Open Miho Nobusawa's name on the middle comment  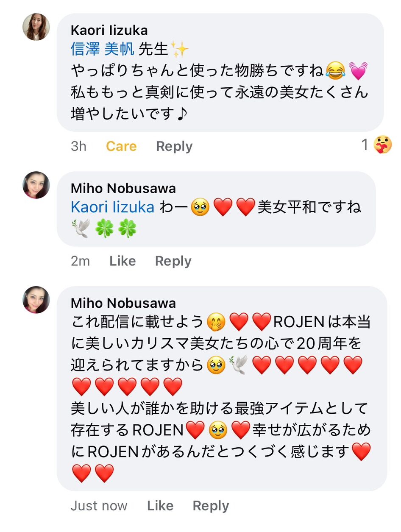(x=123, y=188)
